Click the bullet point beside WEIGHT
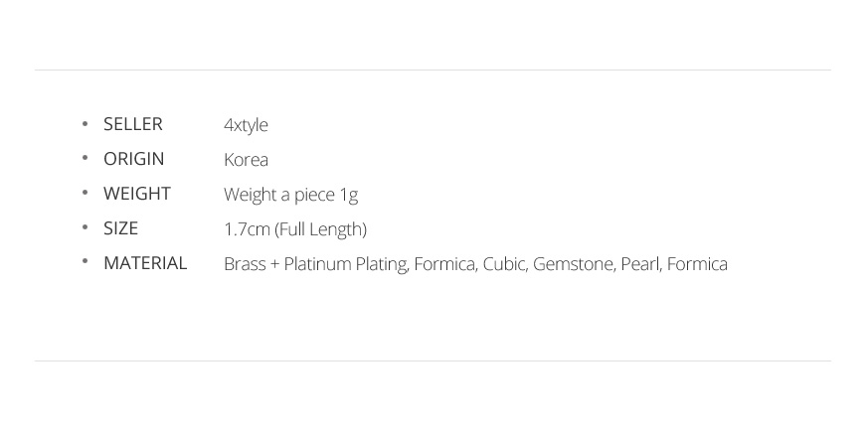Image resolution: width=868 pixels, height=434 pixels. 86,194
